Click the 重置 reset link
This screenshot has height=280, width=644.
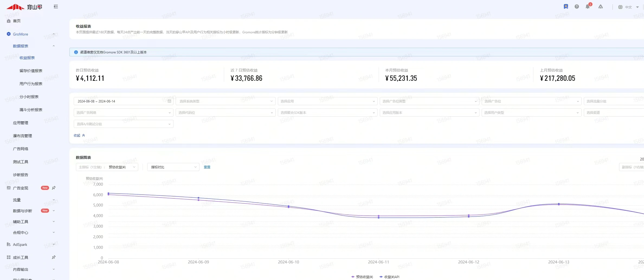(x=207, y=167)
